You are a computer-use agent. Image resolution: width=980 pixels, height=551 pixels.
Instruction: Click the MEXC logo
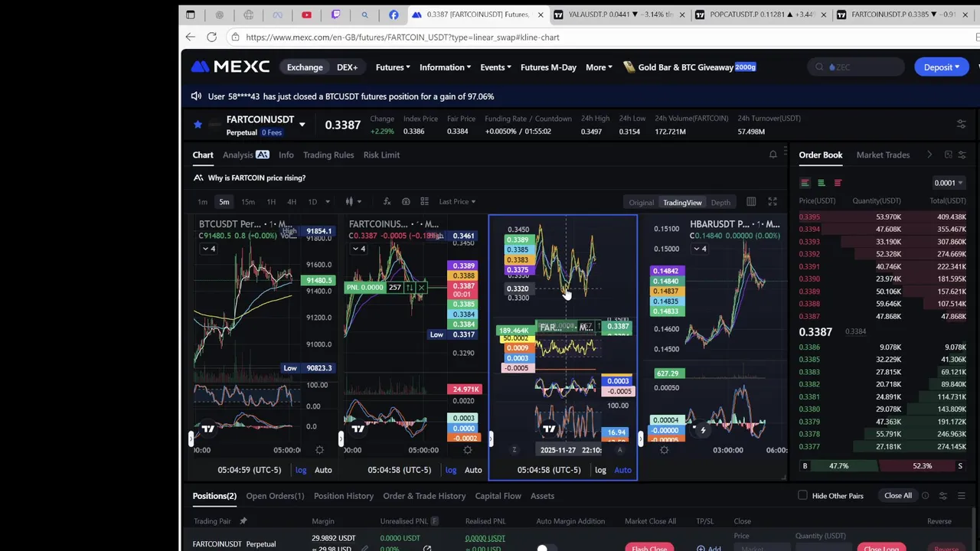[x=230, y=67]
